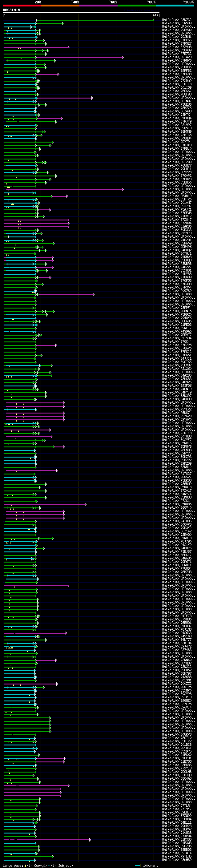The width and height of the screenshot is (197, 868).
Task: Click the orange ~40% identity legend segment
Action: click(x=60, y=6)
